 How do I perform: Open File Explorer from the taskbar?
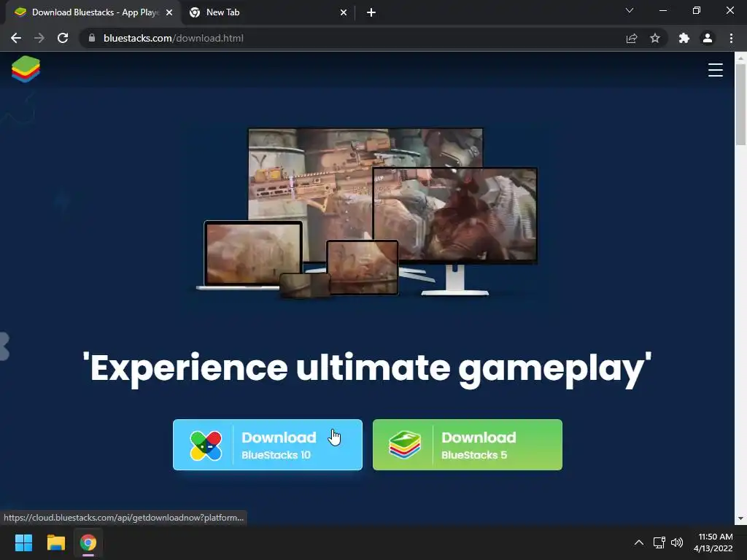pos(55,542)
